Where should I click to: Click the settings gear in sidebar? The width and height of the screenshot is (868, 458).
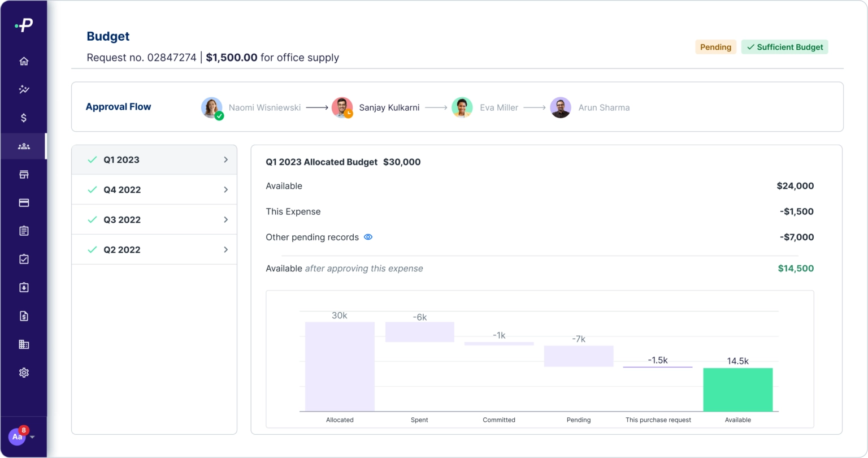tap(24, 373)
